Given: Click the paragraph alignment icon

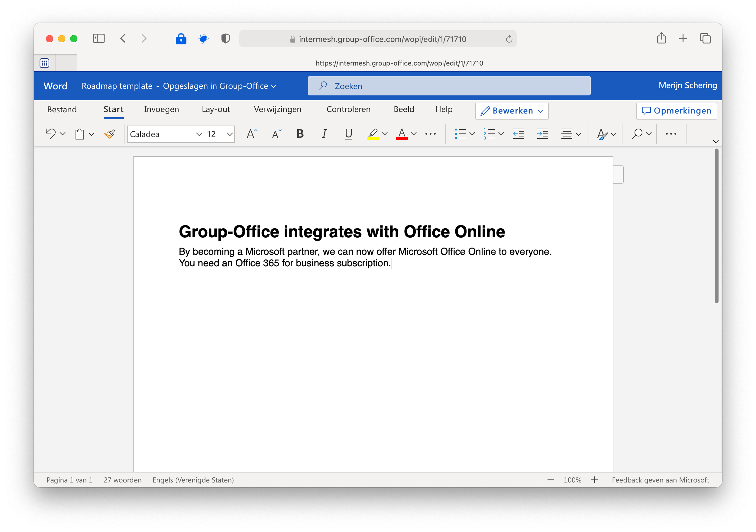Looking at the screenshot, I should pyautogui.click(x=567, y=134).
